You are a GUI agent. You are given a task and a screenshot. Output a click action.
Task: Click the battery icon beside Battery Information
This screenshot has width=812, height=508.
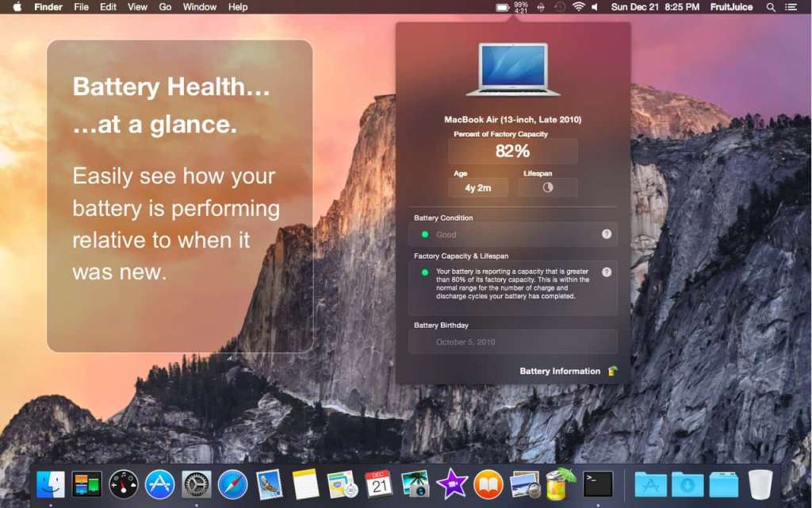click(x=612, y=371)
